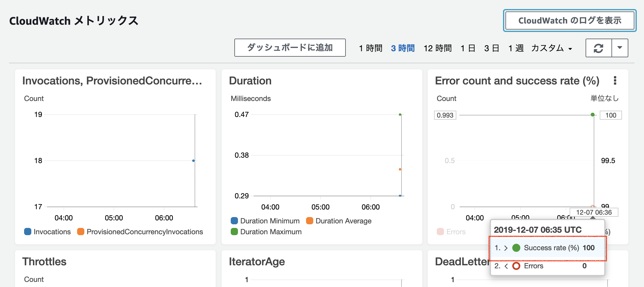The height and width of the screenshot is (287, 644).
Task: Click the CloudWatch のログを表示 button
Action: (570, 20)
